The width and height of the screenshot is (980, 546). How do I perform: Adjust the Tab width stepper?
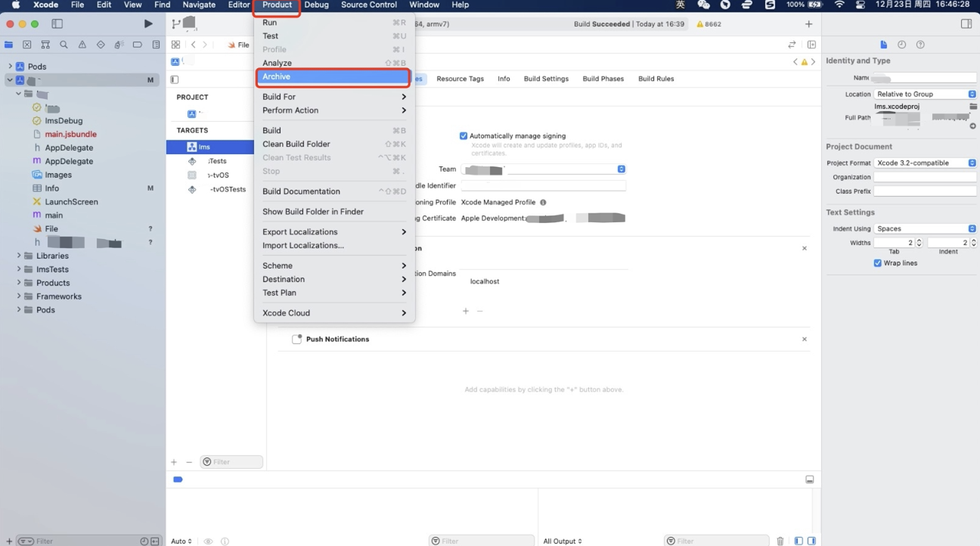pyautogui.click(x=920, y=243)
